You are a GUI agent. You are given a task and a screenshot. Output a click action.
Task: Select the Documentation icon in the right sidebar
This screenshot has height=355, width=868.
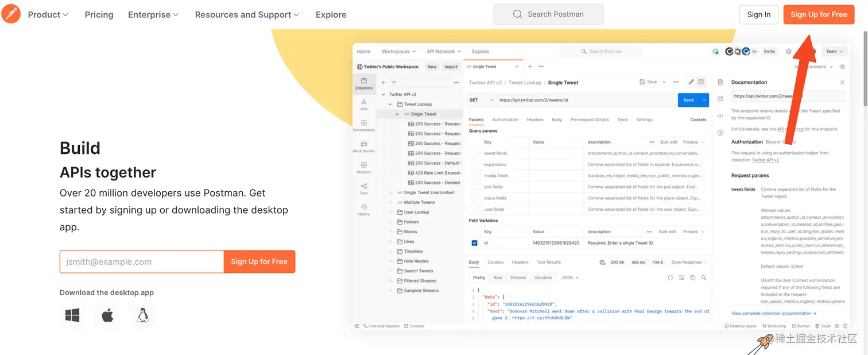pyautogui.click(x=720, y=82)
